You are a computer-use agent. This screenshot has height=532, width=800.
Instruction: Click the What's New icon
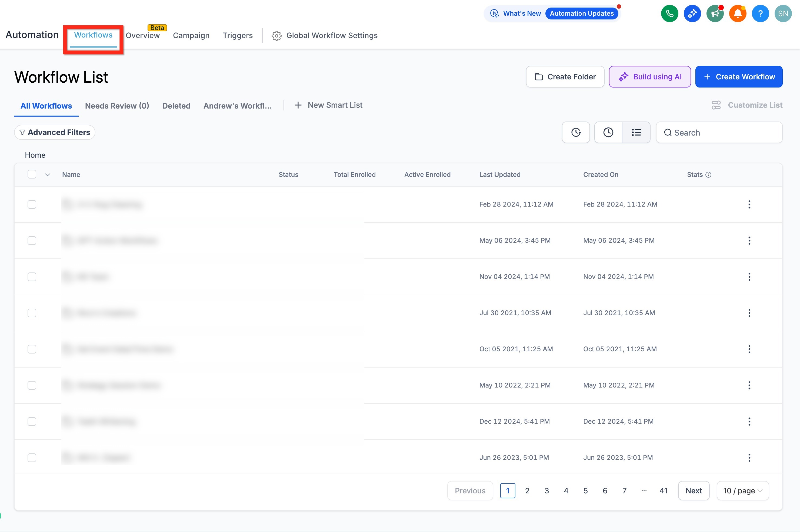[x=494, y=14]
